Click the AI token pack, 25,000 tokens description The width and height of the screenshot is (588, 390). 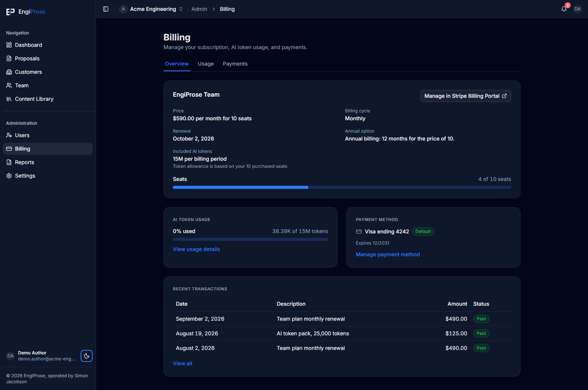(x=313, y=333)
